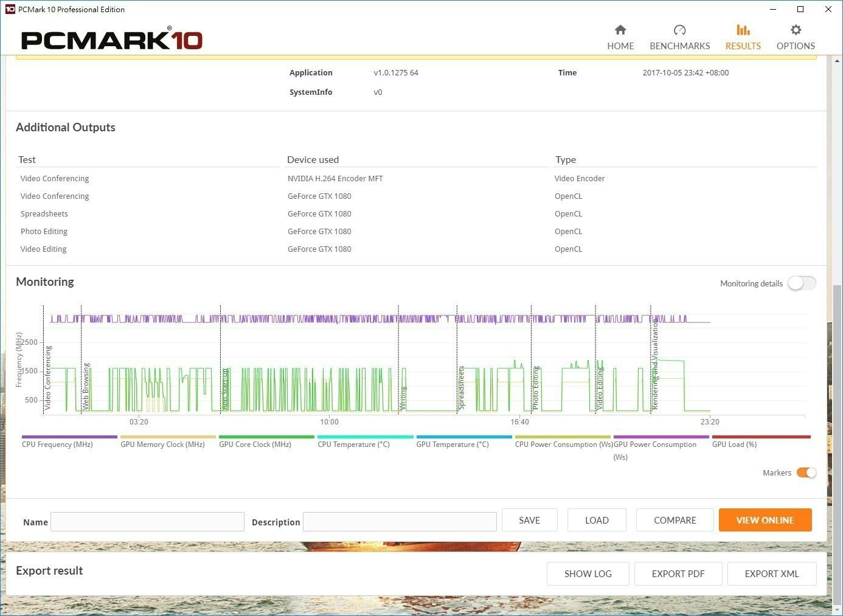Viewport: 843px width, 616px height.
Task: Toggle GPU Temperature legend swatch
Action: click(x=464, y=437)
